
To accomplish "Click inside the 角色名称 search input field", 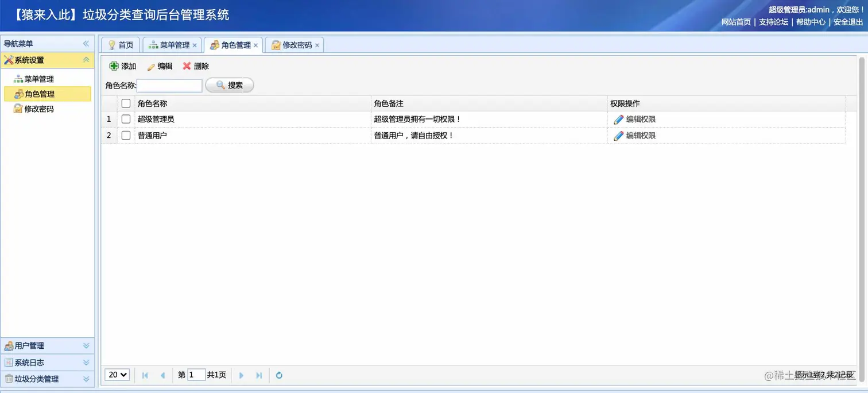I will click(x=169, y=85).
